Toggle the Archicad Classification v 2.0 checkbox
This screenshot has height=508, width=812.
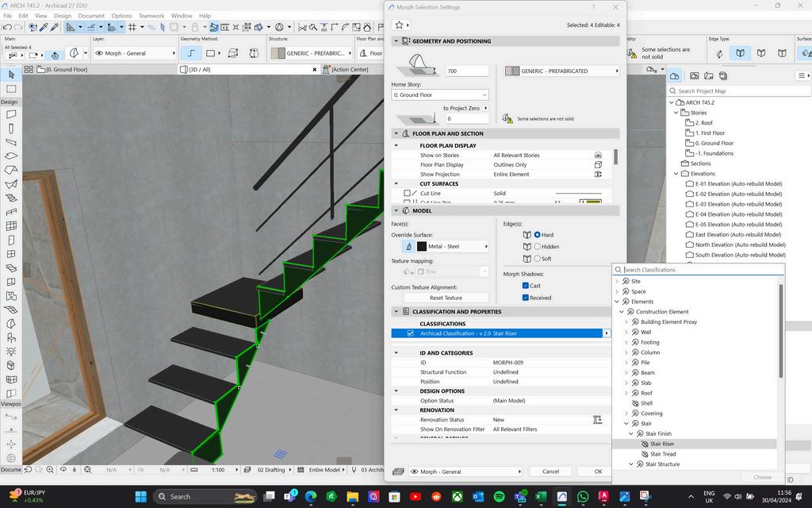[x=410, y=333]
